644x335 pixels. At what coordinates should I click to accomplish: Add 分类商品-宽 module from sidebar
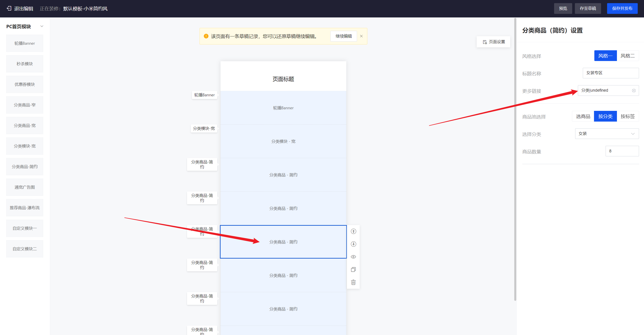tap(25, 126)
